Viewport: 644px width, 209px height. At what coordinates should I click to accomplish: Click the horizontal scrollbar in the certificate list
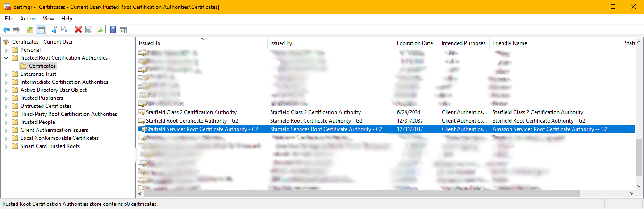tap(362, 194)
